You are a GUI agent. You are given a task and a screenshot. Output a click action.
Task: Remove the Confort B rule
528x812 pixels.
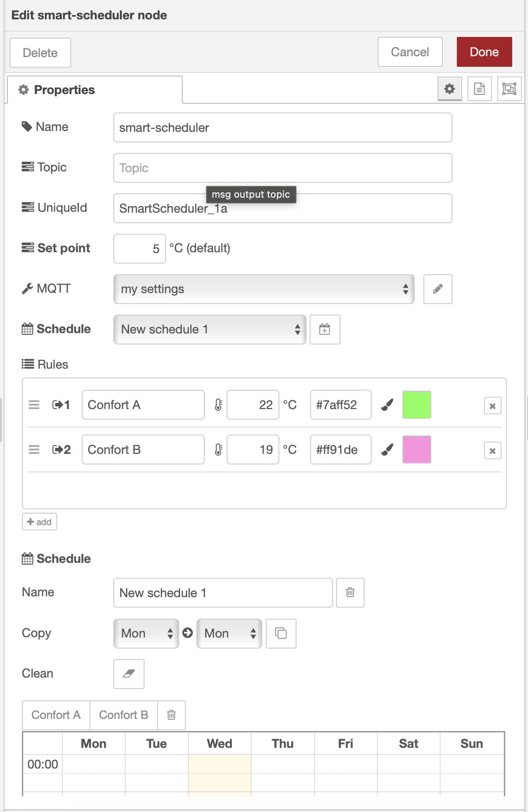[492, 451]
